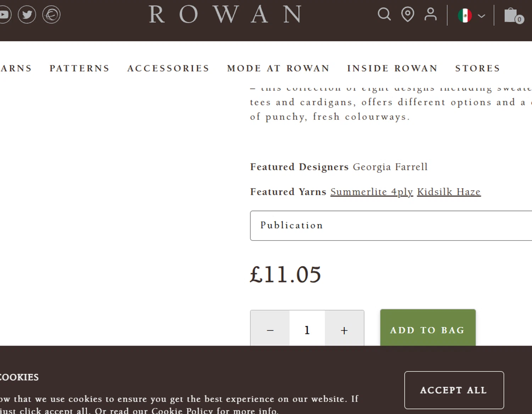The image size is (532, 414).
Task: Follow the Summerlite 4ply yarn link
Action: click(x=372, y=192)
